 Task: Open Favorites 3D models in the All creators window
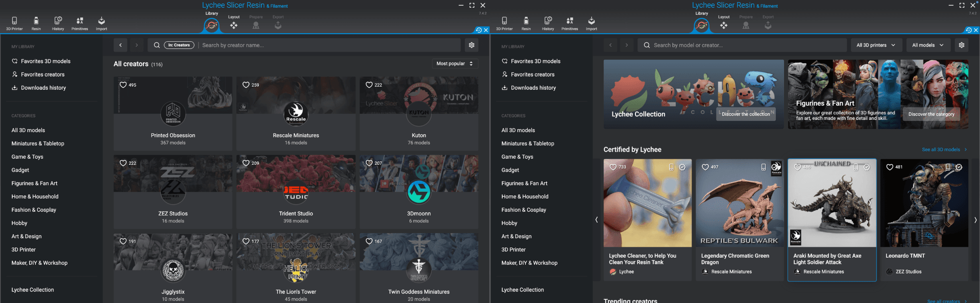[x=41, y=61]
